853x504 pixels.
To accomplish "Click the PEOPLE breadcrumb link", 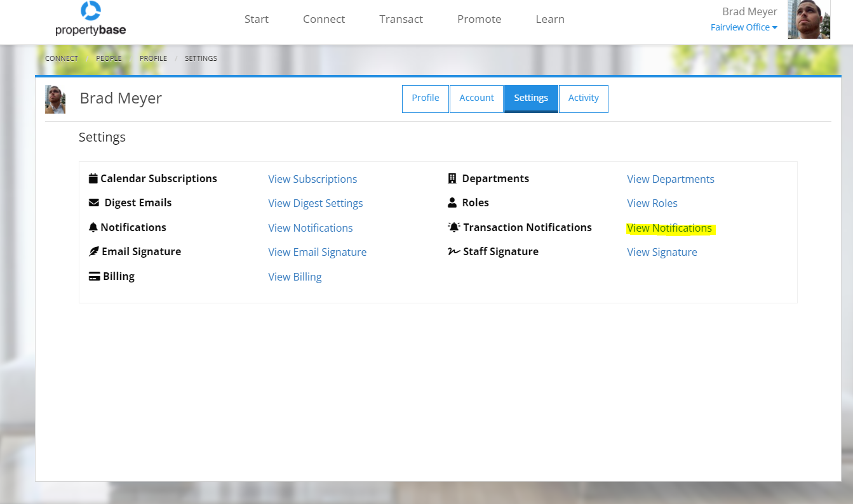I will pyautogui.click(x=109, y=58).
